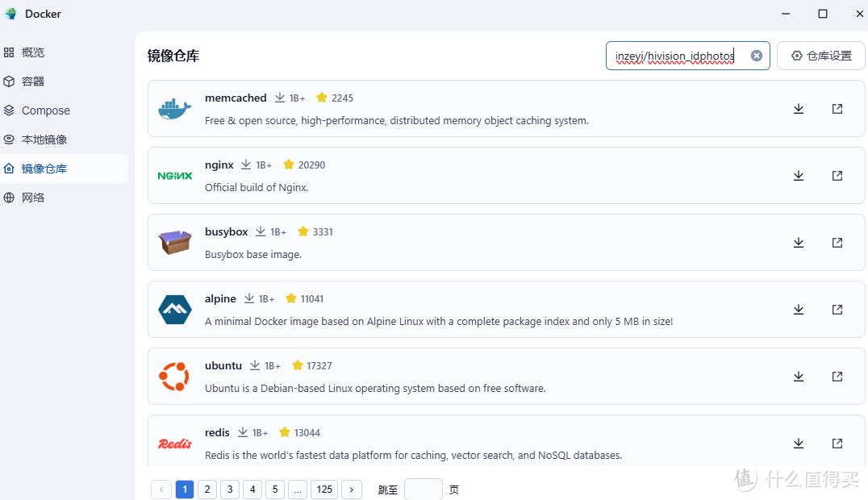Jump to the last page 125
The image size is (868, 500).
(324, 490)
